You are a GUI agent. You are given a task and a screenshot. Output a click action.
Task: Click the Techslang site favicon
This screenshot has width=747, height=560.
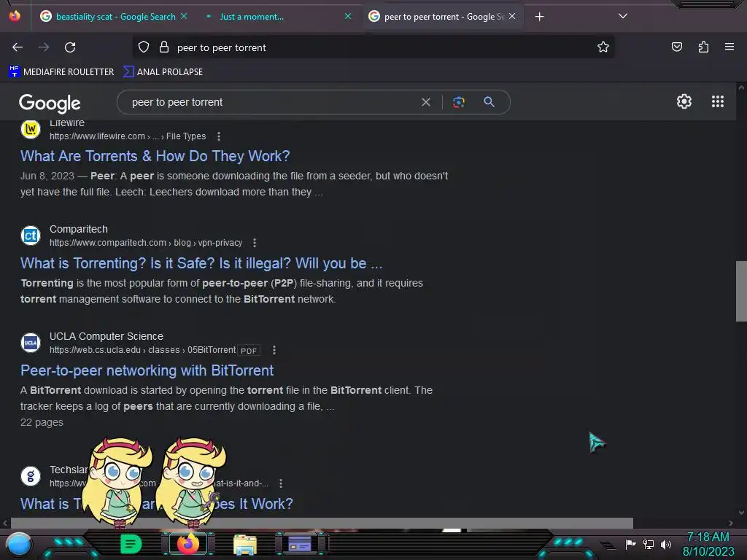click(31, 476)
